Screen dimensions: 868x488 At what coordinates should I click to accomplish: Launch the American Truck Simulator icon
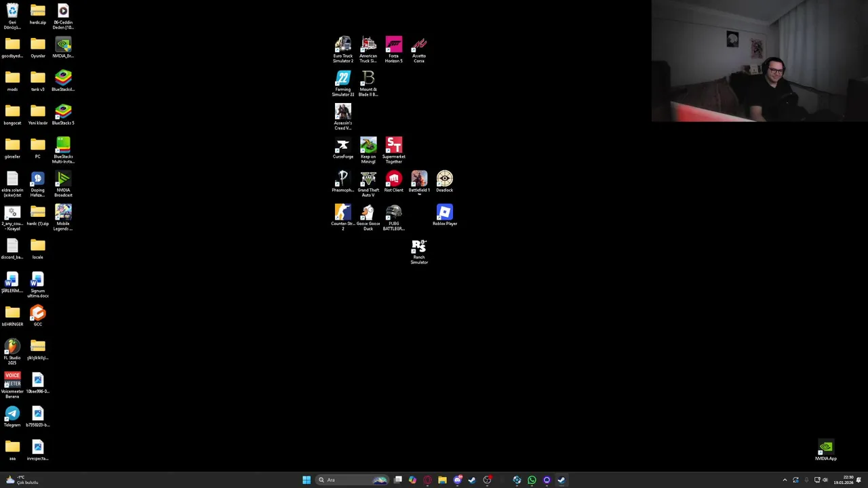[368, 49]
